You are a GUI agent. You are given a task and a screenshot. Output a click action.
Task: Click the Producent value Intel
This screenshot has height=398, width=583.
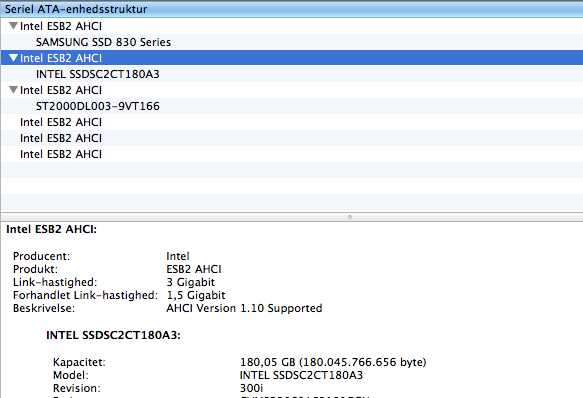pyautogui.click(x=178, y=256)
